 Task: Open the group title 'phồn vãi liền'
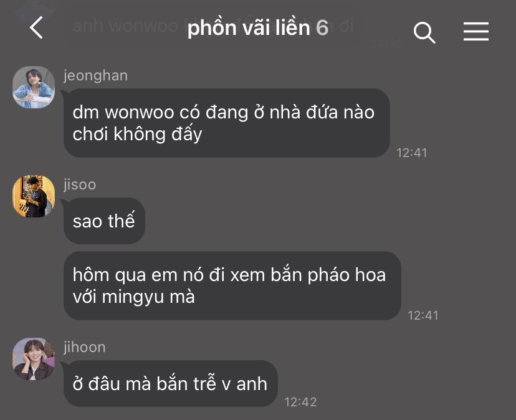pyautogui.click(x=249, y=28)
